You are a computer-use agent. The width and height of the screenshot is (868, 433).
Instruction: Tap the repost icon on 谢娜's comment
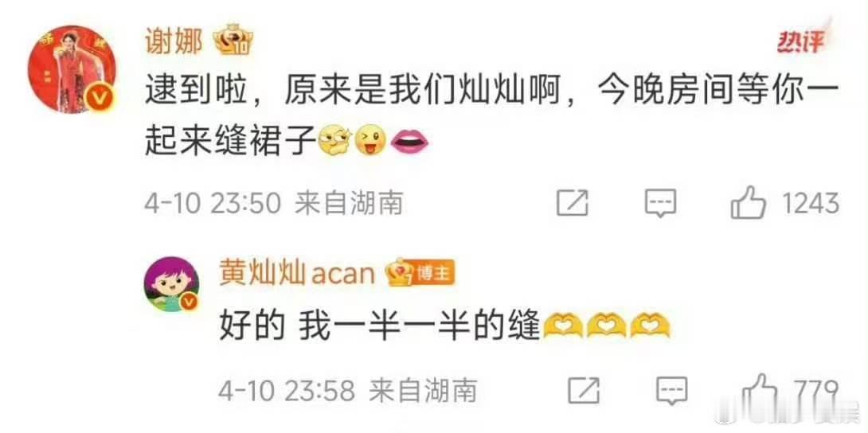coord(573,204)
